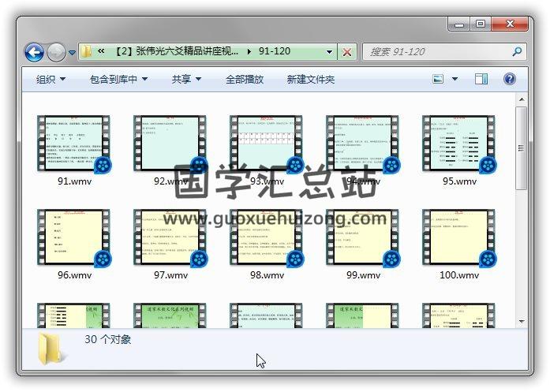The height and width of the screenshot is (392, 550).
Task: Select the 91.wmv video thumbnail
Action: pyautogui.click(x=73, y=144)
